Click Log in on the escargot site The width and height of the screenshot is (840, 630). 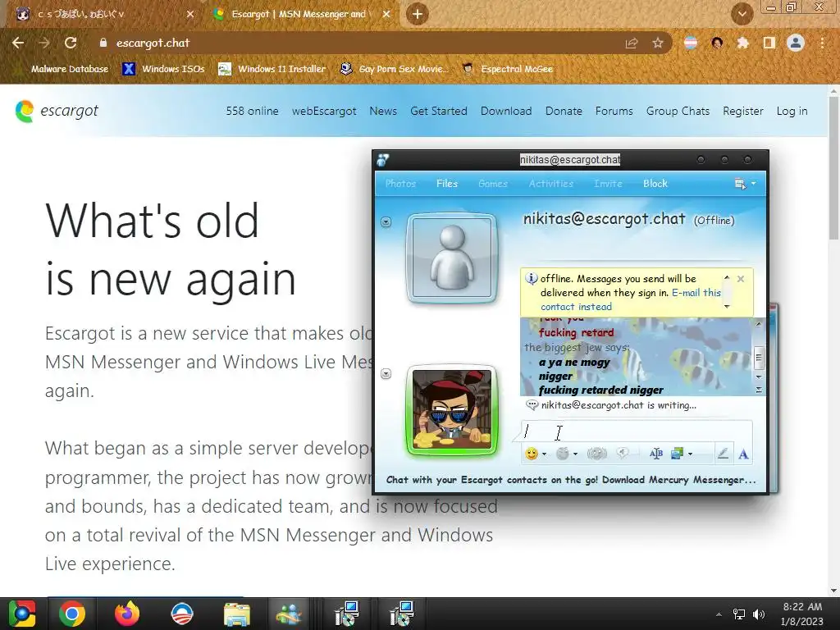(x=792, y=111)
